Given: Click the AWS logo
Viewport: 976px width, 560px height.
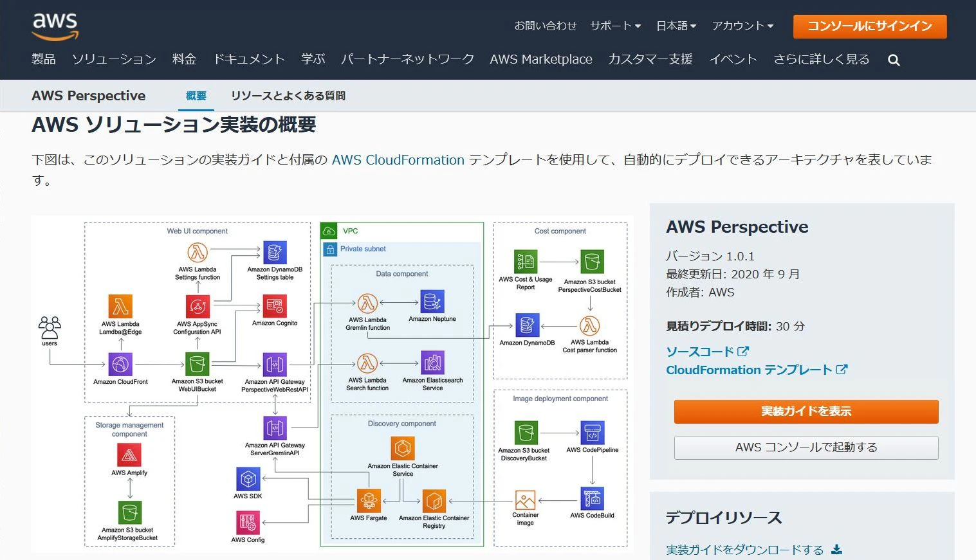Looking at the screenshot, I should click(55, 26).
